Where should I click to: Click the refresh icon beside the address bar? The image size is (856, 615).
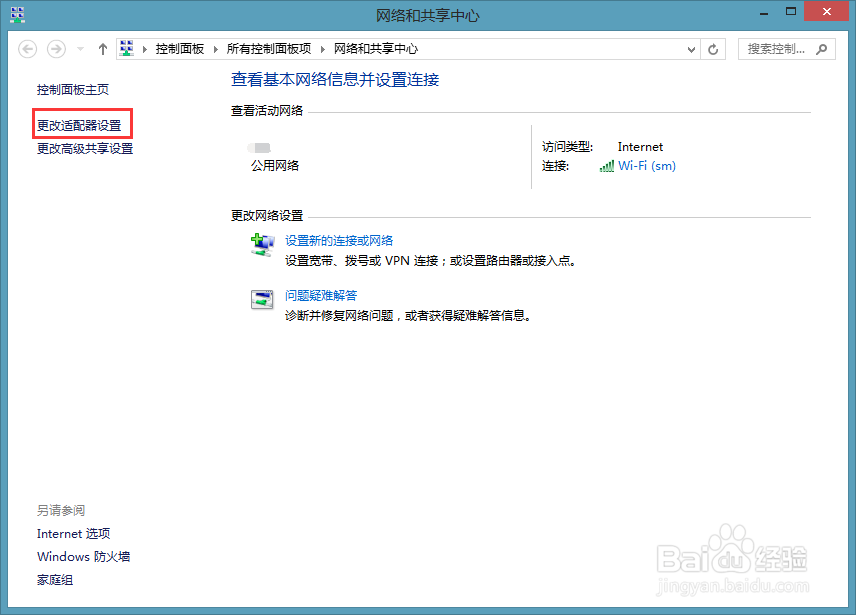coord(712,47)
